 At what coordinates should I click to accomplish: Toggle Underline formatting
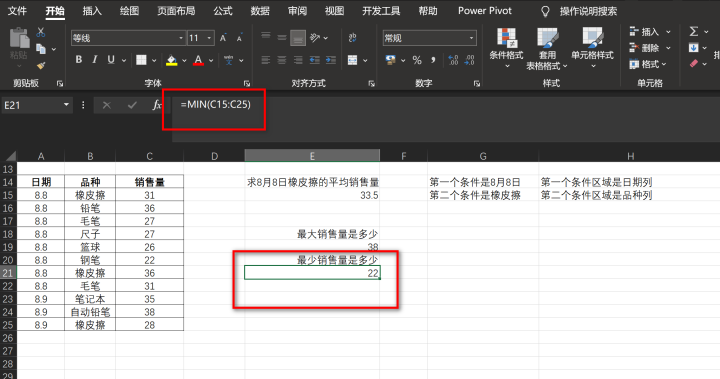tap(111, 60)
